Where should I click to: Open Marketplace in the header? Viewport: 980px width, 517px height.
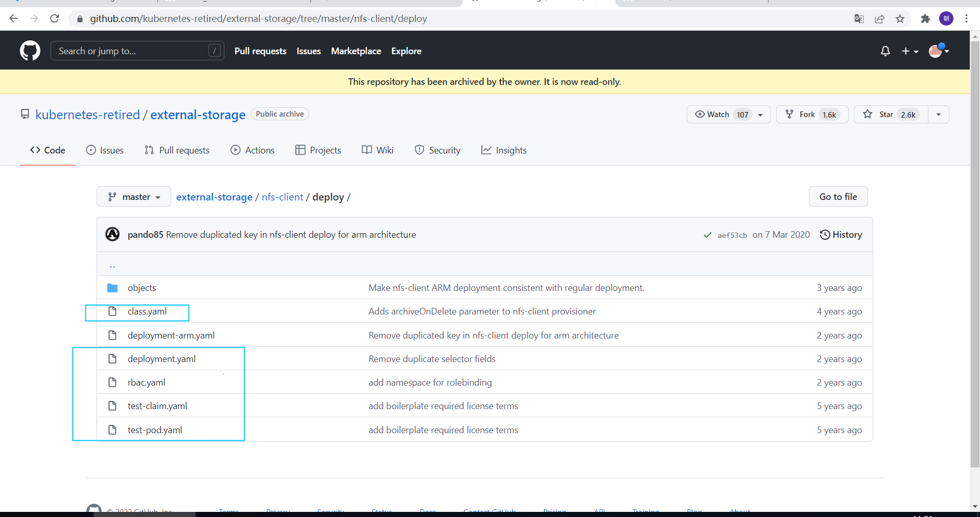coord(356,51)
